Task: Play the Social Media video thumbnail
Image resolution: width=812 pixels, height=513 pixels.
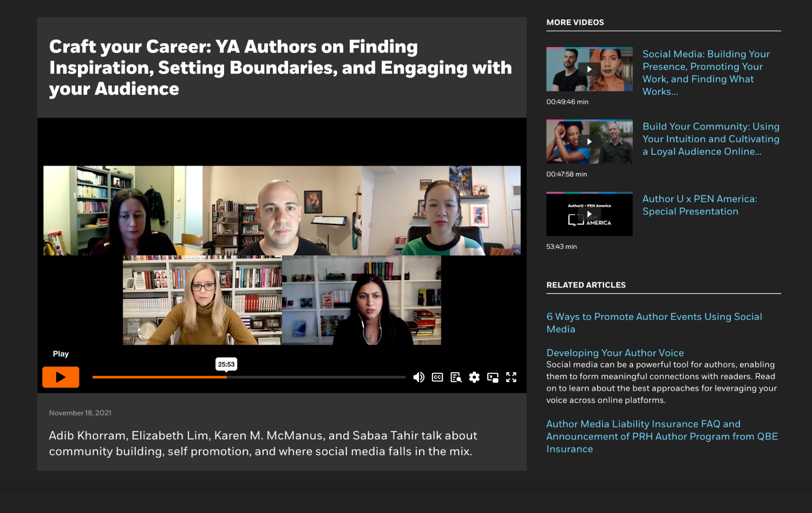Action: (x=590, y=69)
